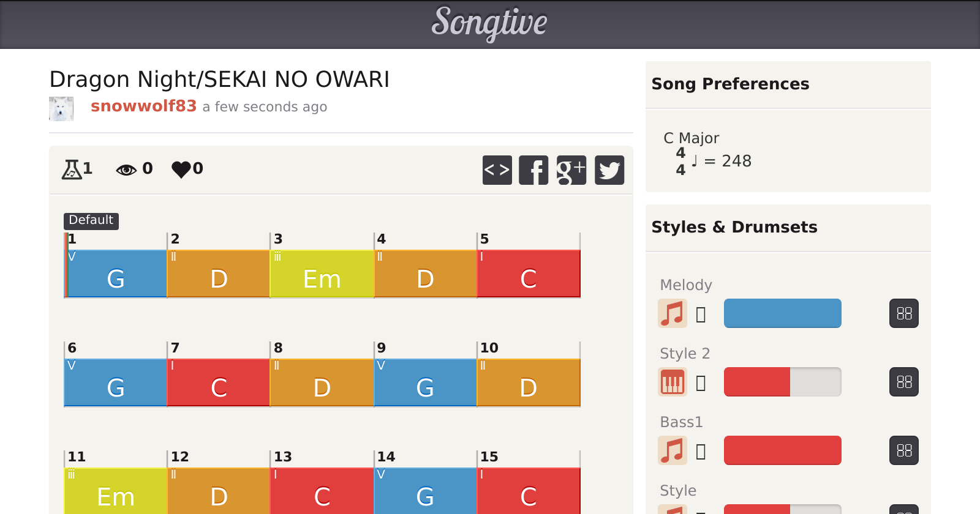The height and width of the screenshot is (514, 980).
Task: Click the flask remix icon
Action: point(72,169)
